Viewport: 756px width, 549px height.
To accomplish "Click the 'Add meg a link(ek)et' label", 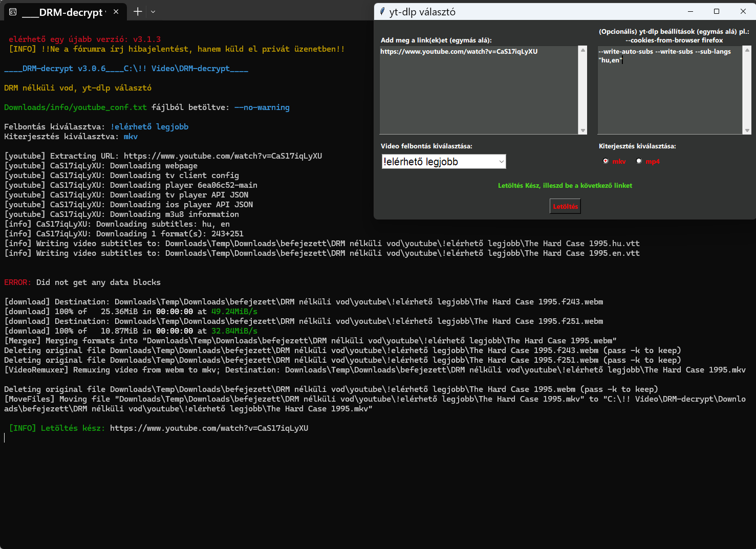I will click(436, 40).
